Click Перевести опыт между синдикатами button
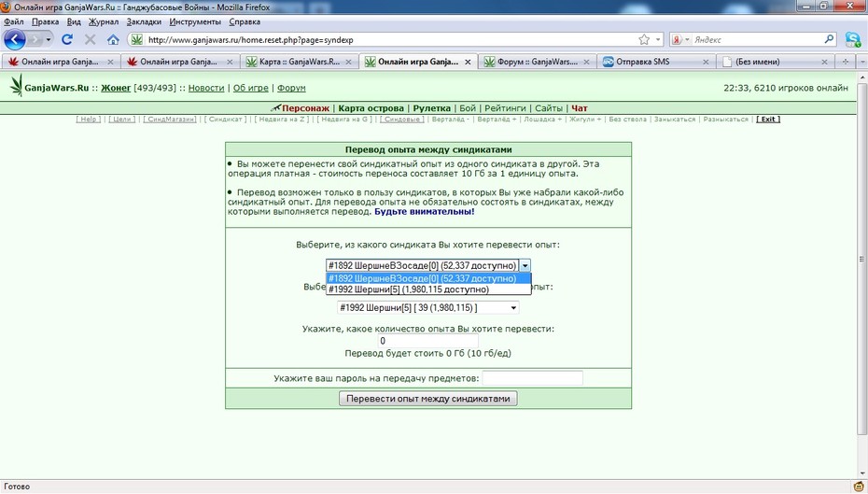868x494 pixels. (x=427, y=398)
